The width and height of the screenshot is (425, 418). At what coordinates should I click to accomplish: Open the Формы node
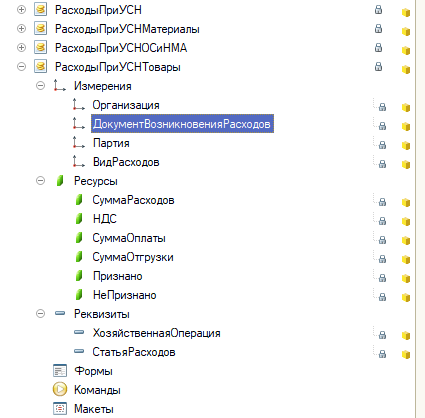click(93, 371)
